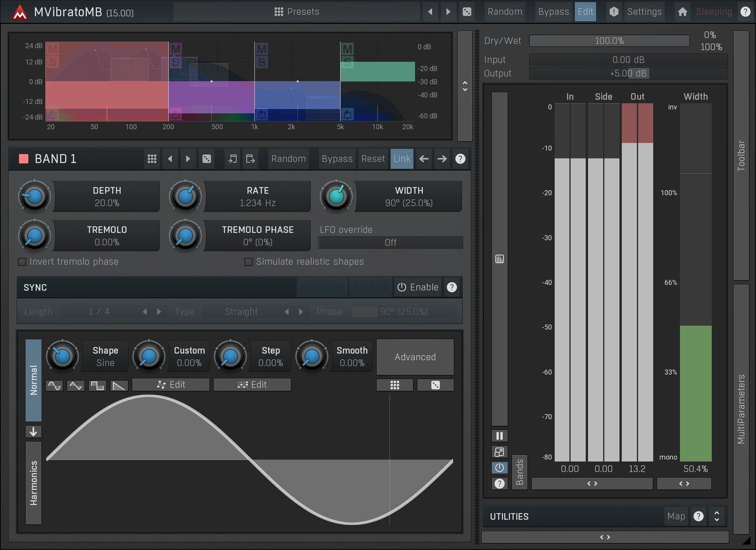Click the Band 1 presets grid icon
Image resolution: width=756 pixels, height=550 pixels.
tap(152, 159)
